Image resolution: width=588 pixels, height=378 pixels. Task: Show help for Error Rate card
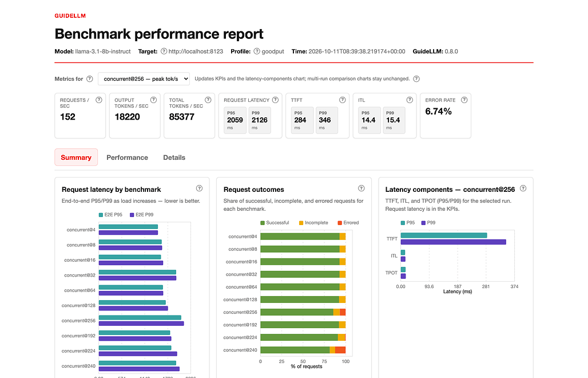pos(464,100)
